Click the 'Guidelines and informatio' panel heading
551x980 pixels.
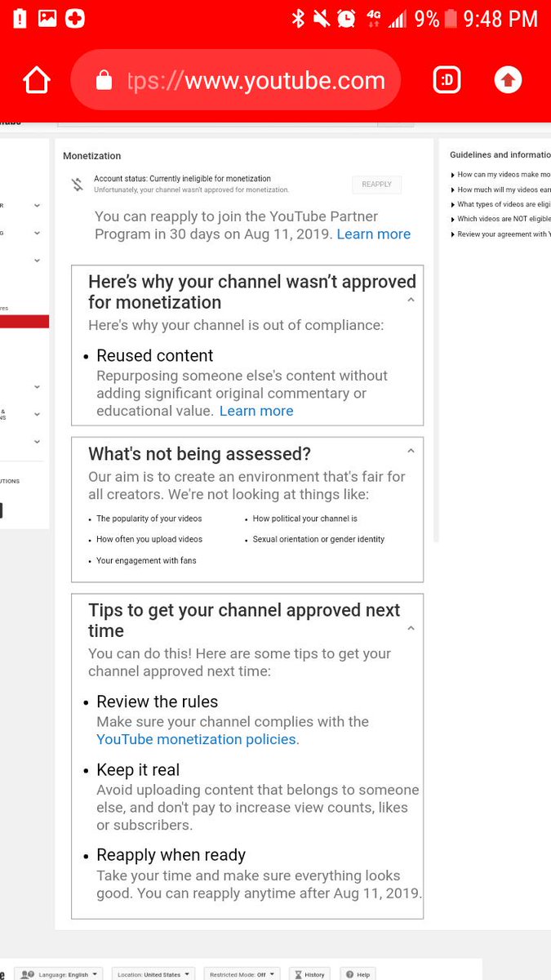[x=500, y=154]
